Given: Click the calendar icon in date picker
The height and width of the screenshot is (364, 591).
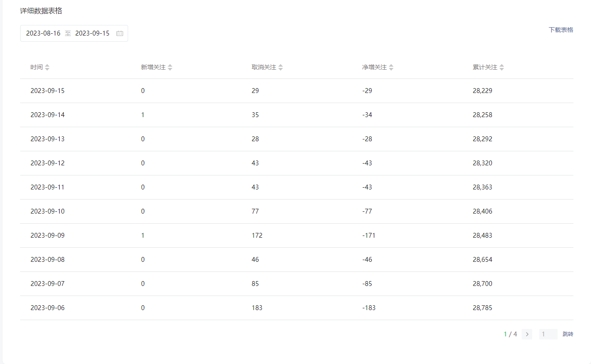Looking at the screenshot, I should pos(120,33).
